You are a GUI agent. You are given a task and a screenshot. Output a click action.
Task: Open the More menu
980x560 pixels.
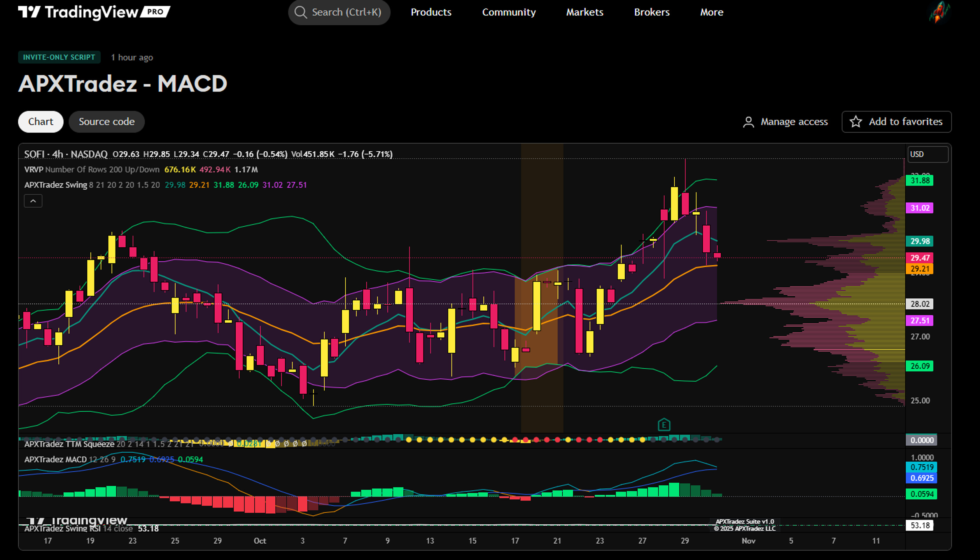tap(712, 12)
